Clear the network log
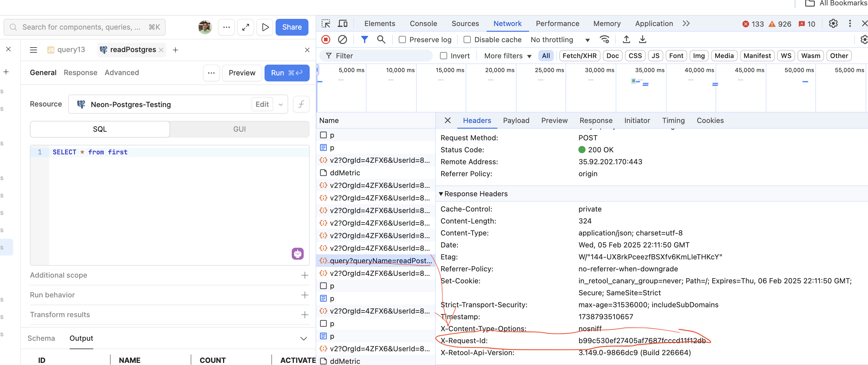This screenshot has height=365, width=868. pos(342,39)
